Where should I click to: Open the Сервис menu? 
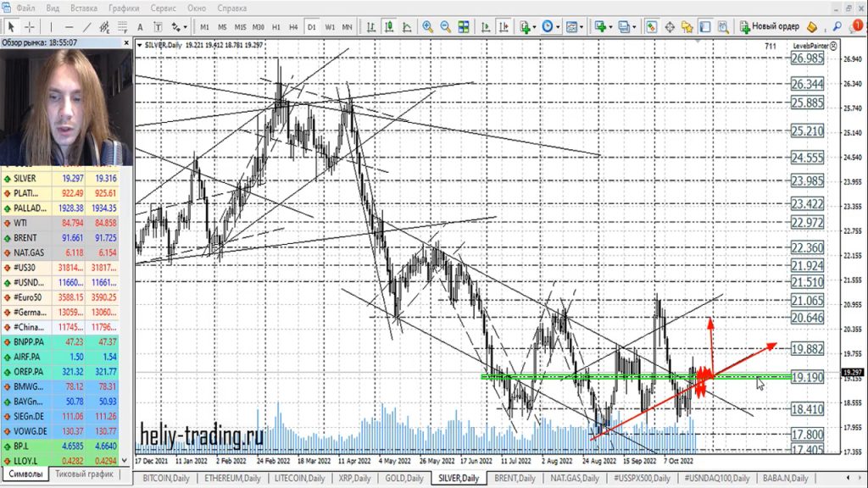click(x=163, y=8)
